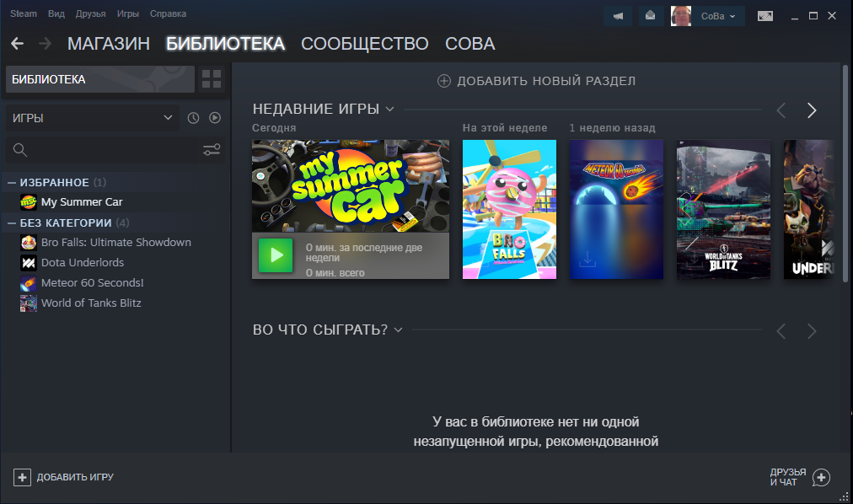Open the ИГРЫ filter dropdown
Image resolution: width=853 pixels, height=504 pixels.
93,118
